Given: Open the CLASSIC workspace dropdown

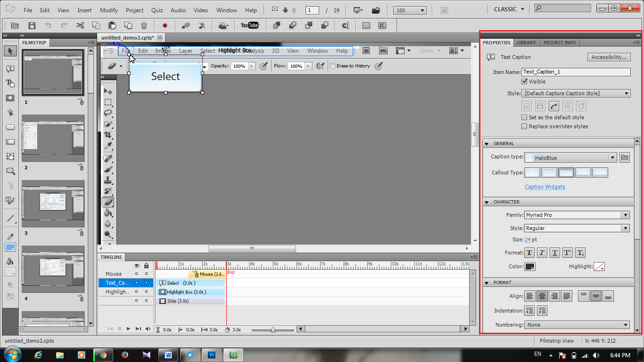Looking at the screenshot, I should (509, 9).
